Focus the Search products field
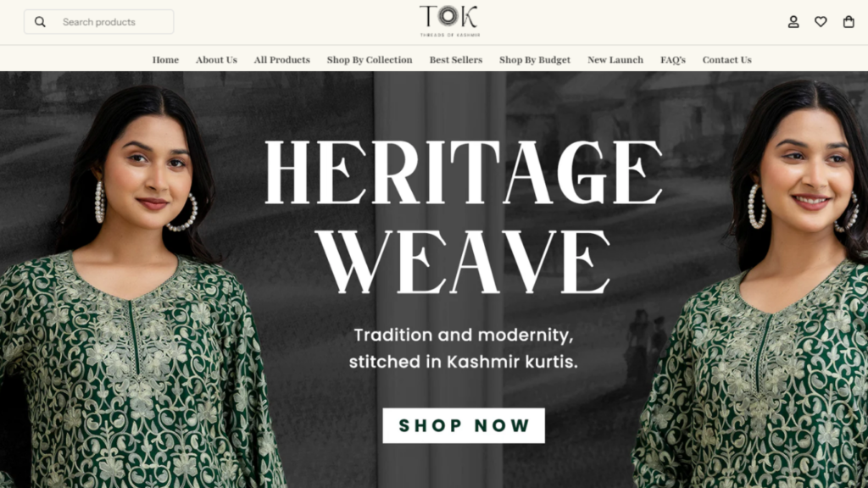This screenshot has width=868, height=488. pyautogui.click(x=99, y=22)
